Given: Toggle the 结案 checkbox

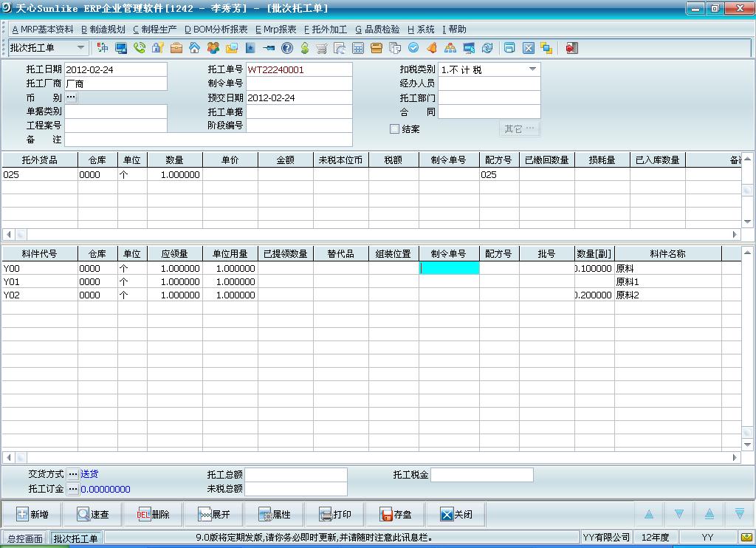Looking at the screenshot, I should [x=394, y=129].
